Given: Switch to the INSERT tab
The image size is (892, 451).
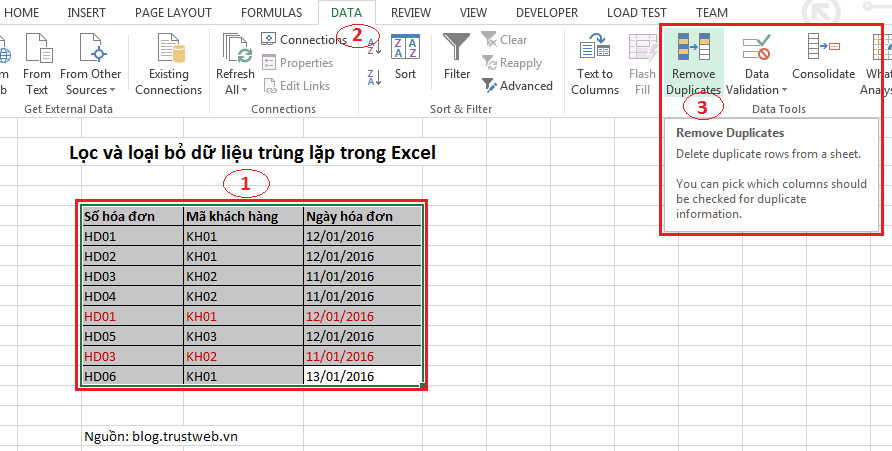Looking at the screenshot, I should [x=86, y=13].
